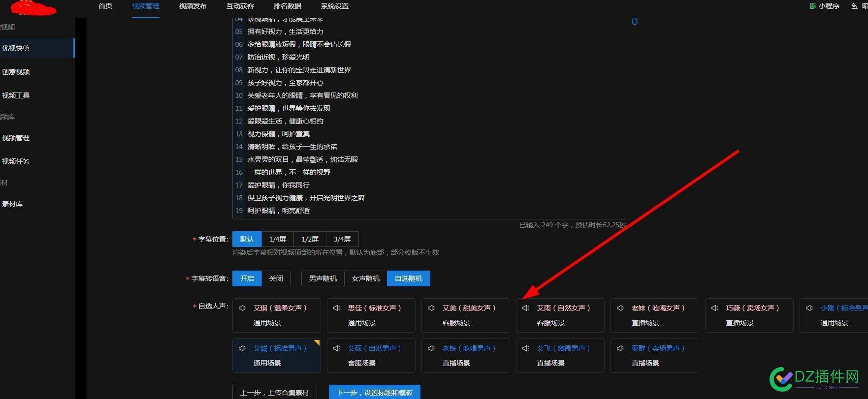Turn subtitle-to-speech off with 关闭
Image resolution: width=868 pixels, height=399 pixels.
click(276, 278)
